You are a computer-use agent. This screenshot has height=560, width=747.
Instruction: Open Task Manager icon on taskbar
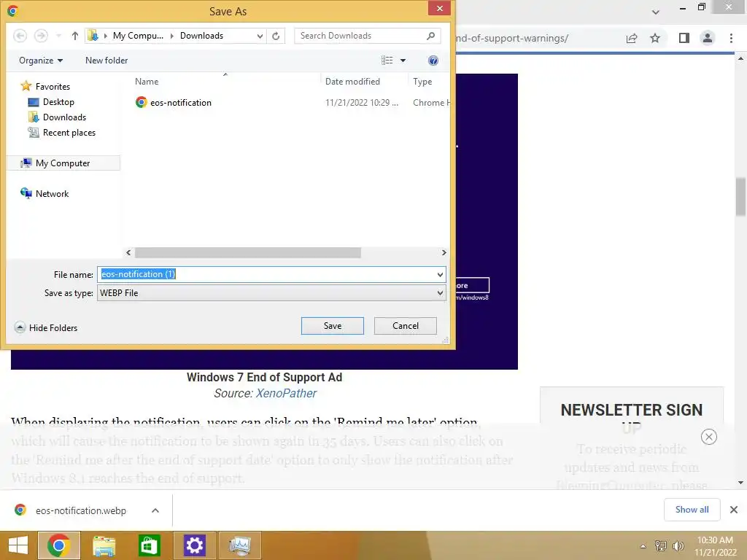tap(239, 545)
